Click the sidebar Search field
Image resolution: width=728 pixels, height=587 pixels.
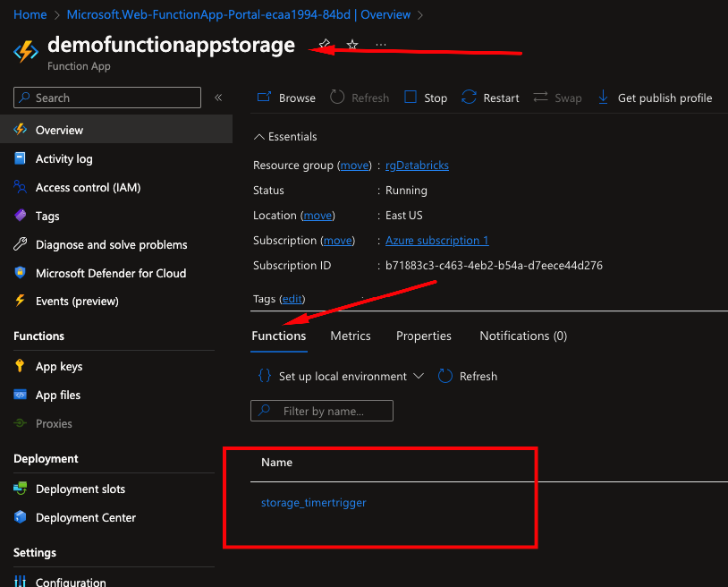point(107,98)
